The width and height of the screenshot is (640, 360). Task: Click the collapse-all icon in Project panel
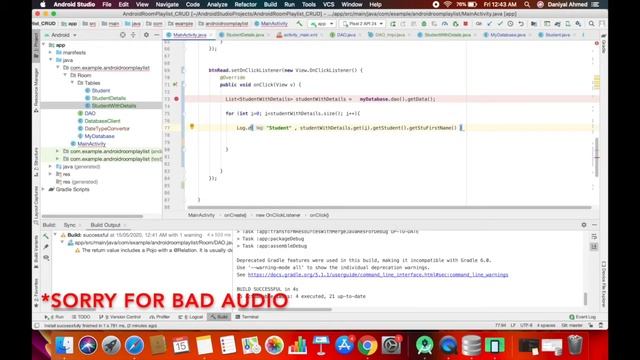(133, 35)
